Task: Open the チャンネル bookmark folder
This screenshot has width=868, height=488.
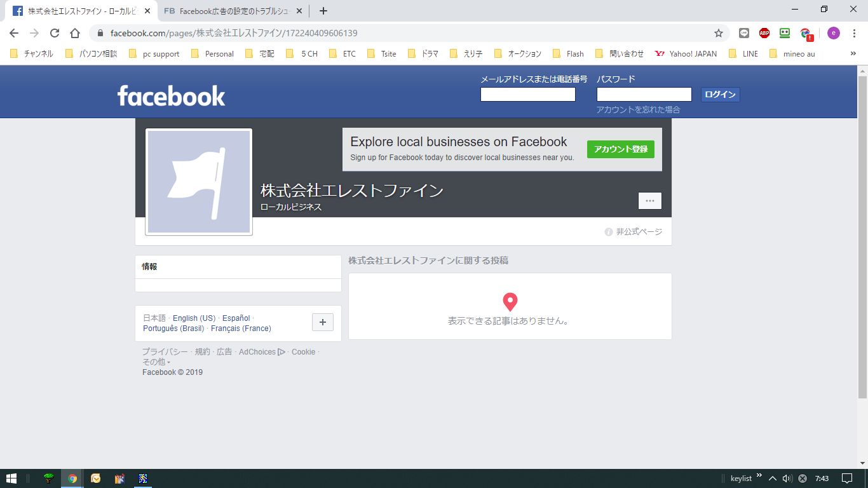Action: (32, 54)
